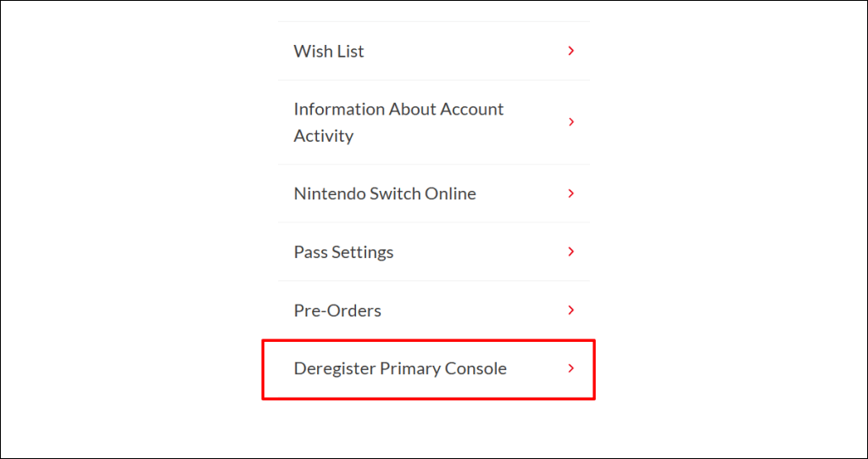868x459 pixels.
Task: Click the 'Wish List' text label
Action: point(329,51)
